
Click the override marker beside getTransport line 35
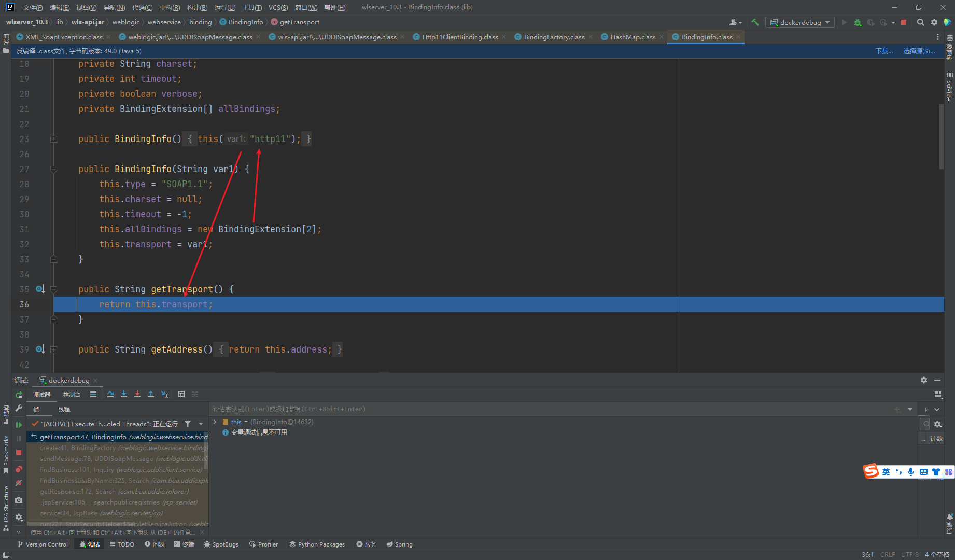[40, 289]
